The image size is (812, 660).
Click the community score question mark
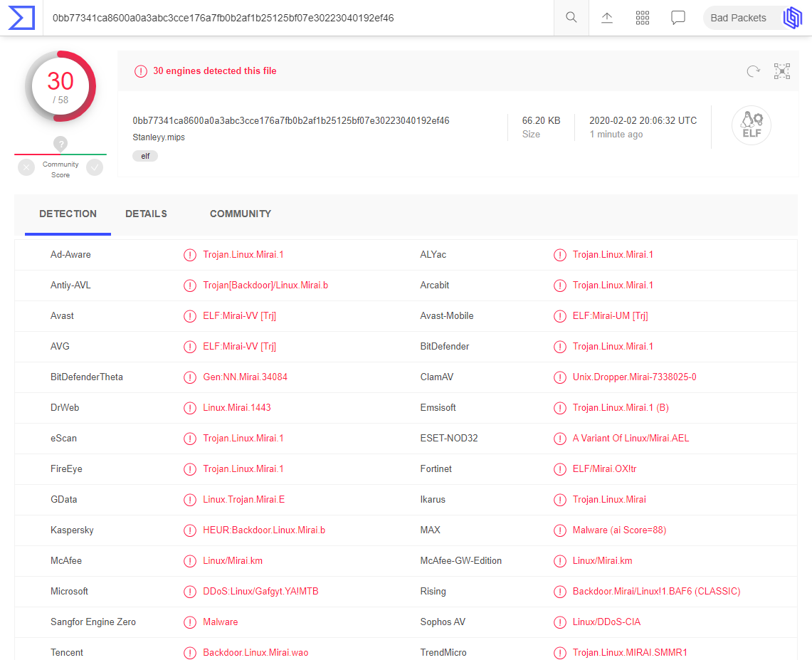(x=60, y=144)
